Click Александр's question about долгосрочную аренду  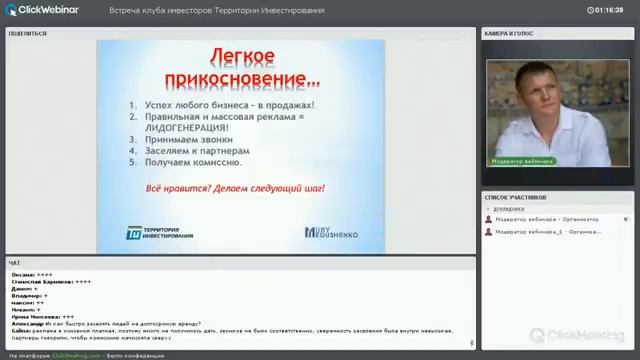(x=106, y=324)
